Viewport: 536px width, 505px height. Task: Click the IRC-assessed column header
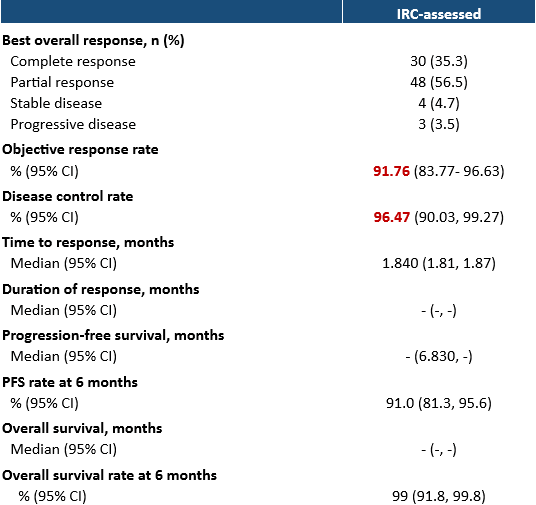pos(439,14)
